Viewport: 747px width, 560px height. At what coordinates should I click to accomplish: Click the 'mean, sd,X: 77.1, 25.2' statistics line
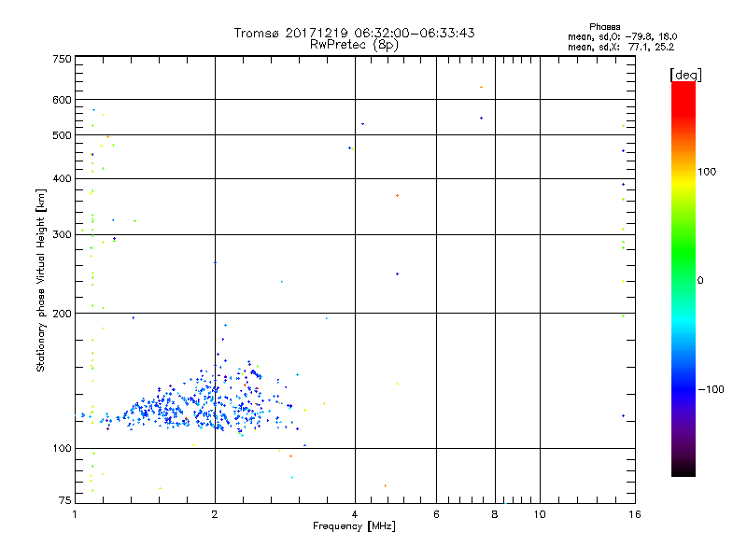click(x=621, y=47)
